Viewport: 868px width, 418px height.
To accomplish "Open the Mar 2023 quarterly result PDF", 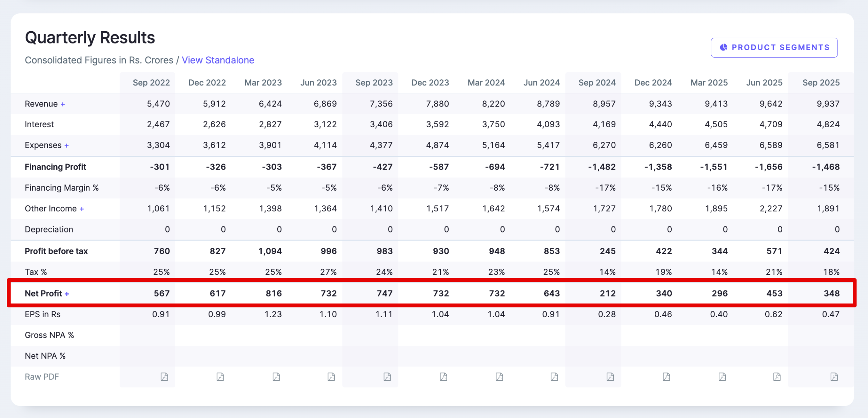I will pos(277,377).
